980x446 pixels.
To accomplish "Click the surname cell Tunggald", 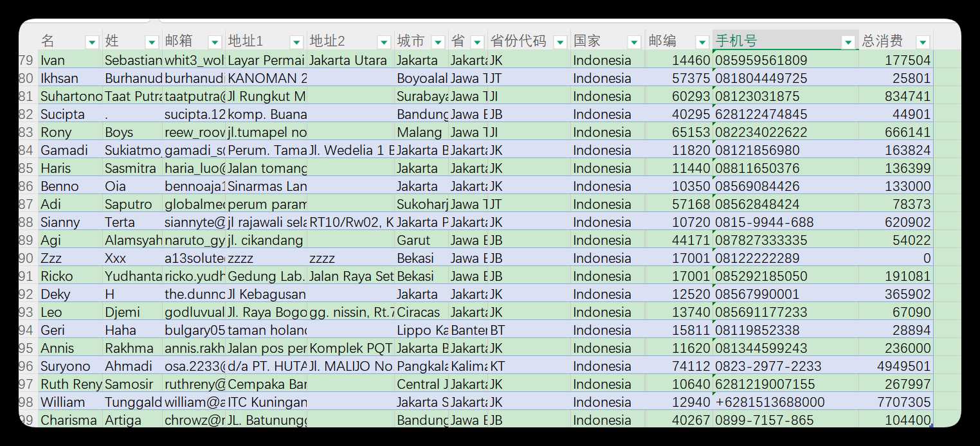I will coord(132,402).
